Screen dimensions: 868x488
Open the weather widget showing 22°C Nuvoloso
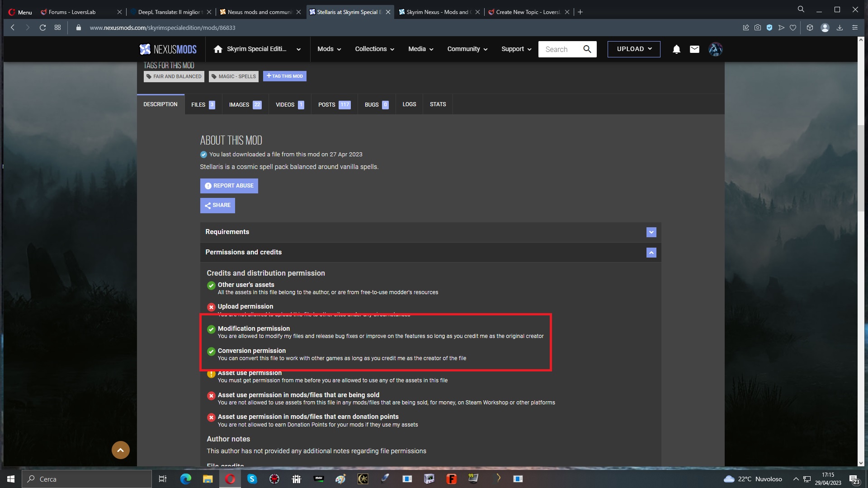pos(753,479)
